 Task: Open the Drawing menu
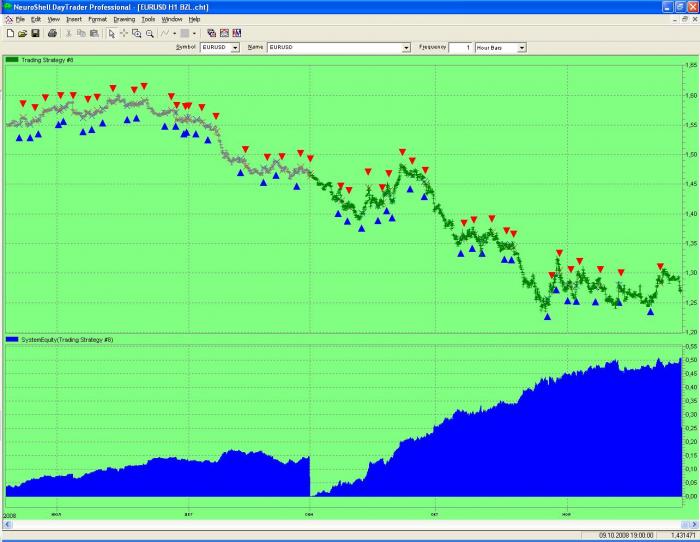[124, 19]
